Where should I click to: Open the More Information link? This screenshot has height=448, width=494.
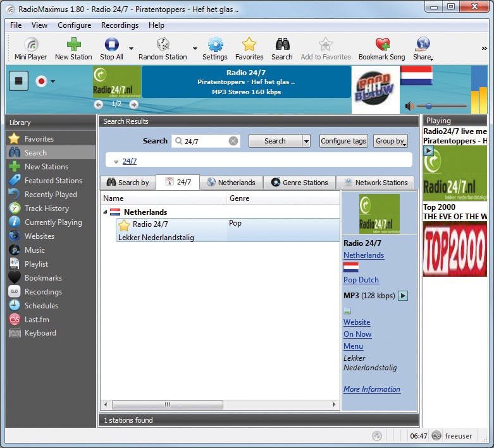click(x=372, y=389)
